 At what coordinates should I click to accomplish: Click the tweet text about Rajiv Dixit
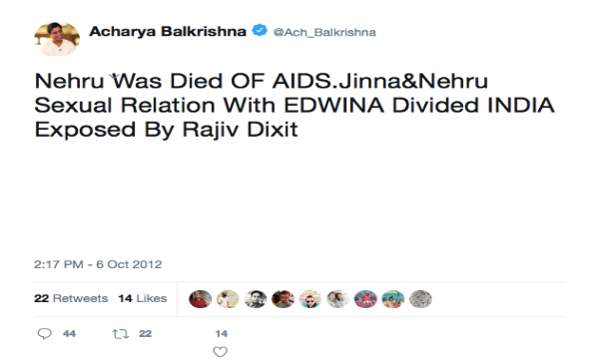(295, 105)
